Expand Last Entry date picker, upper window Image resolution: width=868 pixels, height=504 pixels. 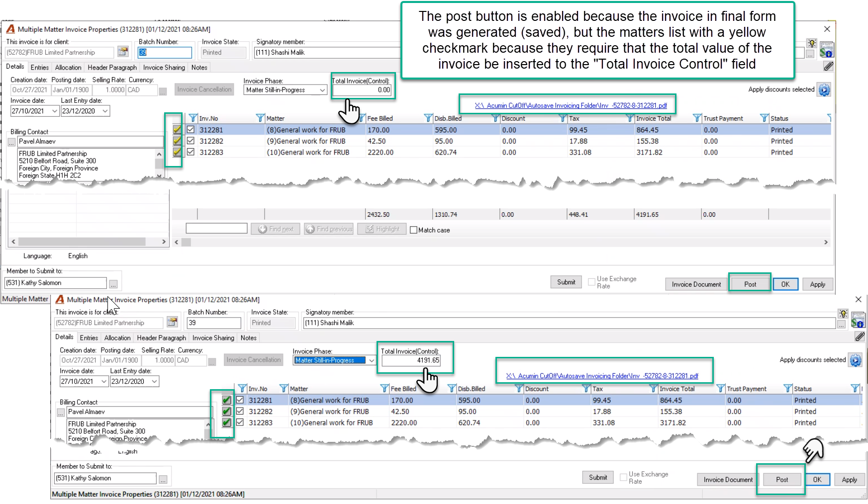(105, 111)
